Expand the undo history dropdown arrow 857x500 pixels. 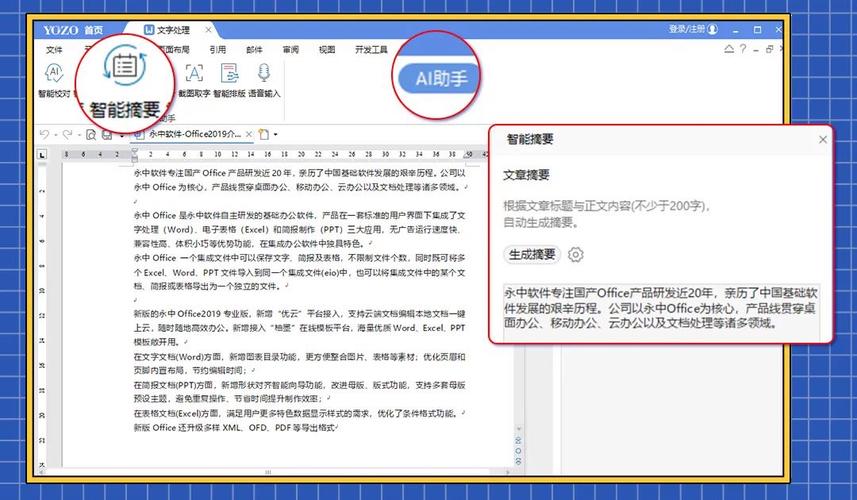[x=57, y=135]
